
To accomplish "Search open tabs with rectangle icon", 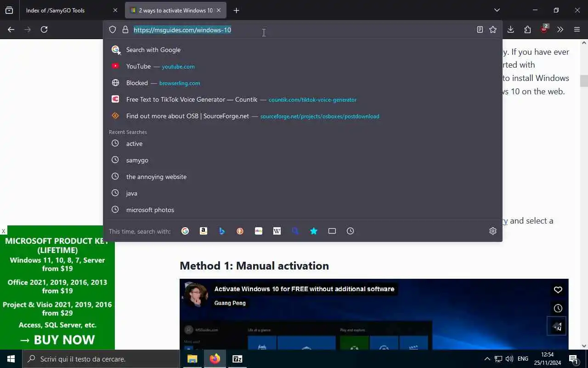I will (332, 231).
